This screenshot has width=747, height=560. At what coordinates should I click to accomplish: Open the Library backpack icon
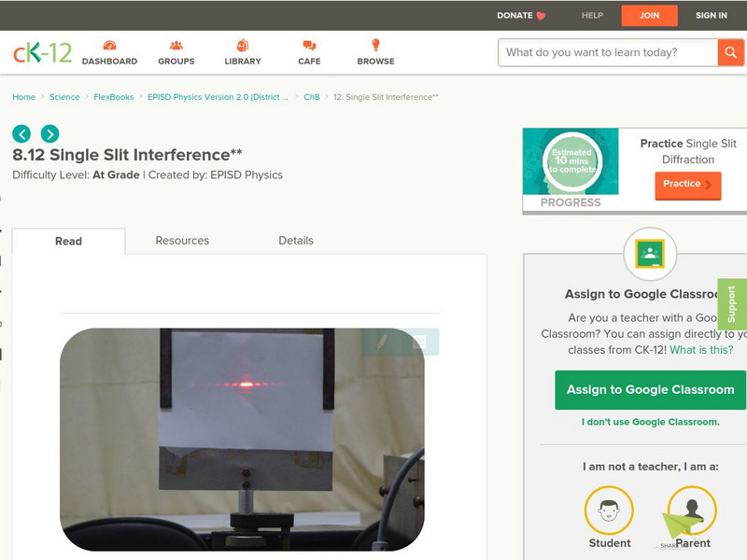[x=243, y=45]
